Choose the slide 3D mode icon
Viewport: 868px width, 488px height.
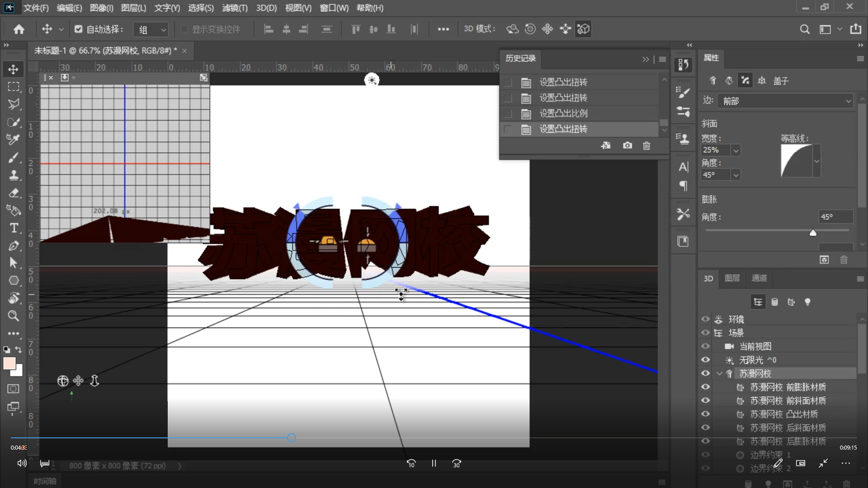[x=565, y=29]
